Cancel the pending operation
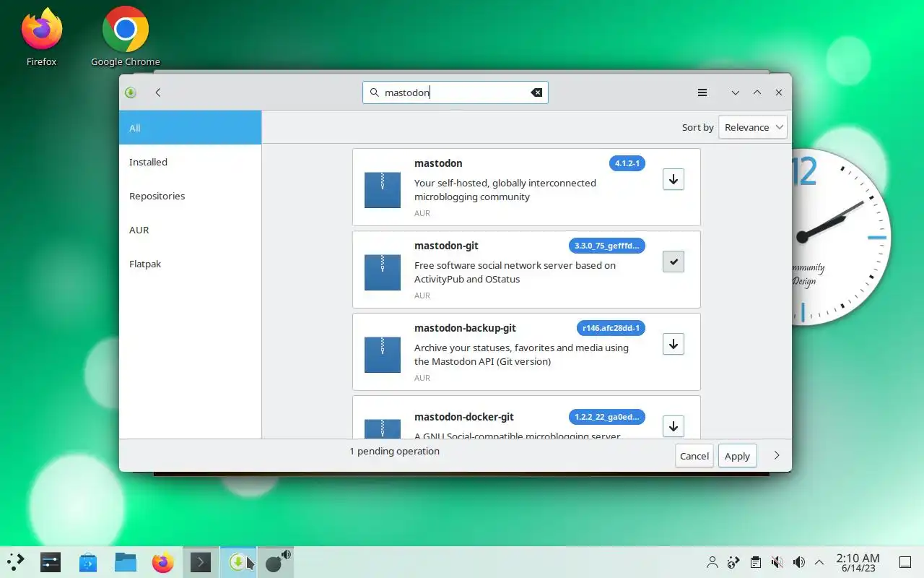The width and height of the screenshot is (924, 578). pyautogui.click(x=694, y=456)
